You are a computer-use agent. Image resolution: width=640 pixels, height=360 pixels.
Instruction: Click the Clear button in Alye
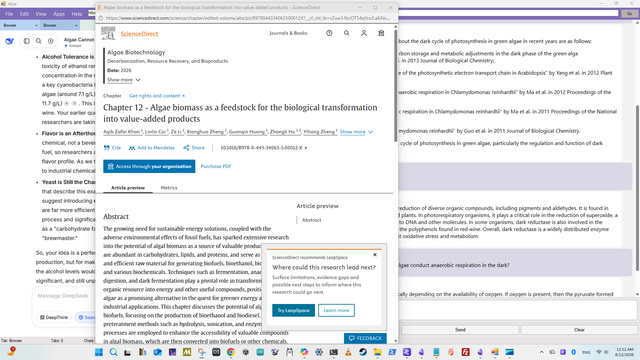click(x=579, y=329)
